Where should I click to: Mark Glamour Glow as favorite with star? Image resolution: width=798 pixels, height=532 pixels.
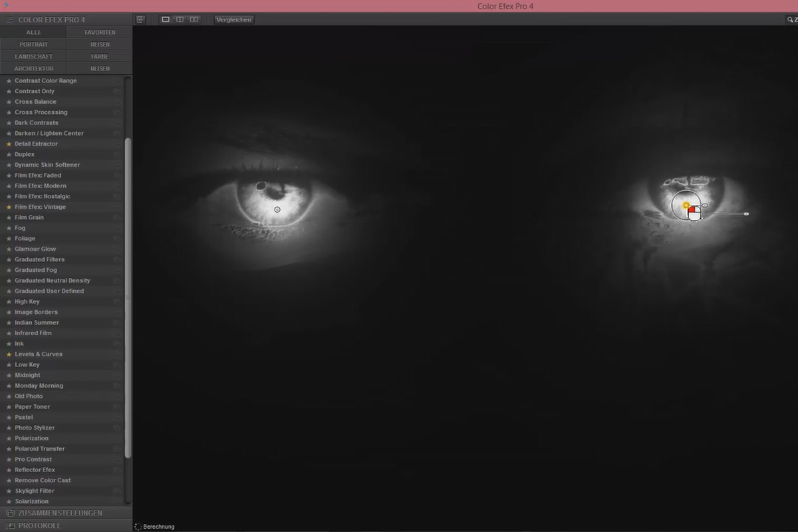point(9,249)
